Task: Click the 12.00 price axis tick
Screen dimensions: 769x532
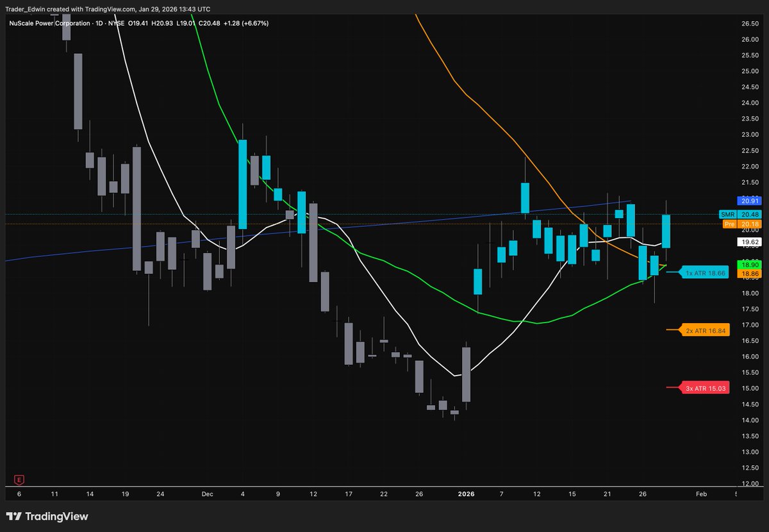Action: (750, 483)
